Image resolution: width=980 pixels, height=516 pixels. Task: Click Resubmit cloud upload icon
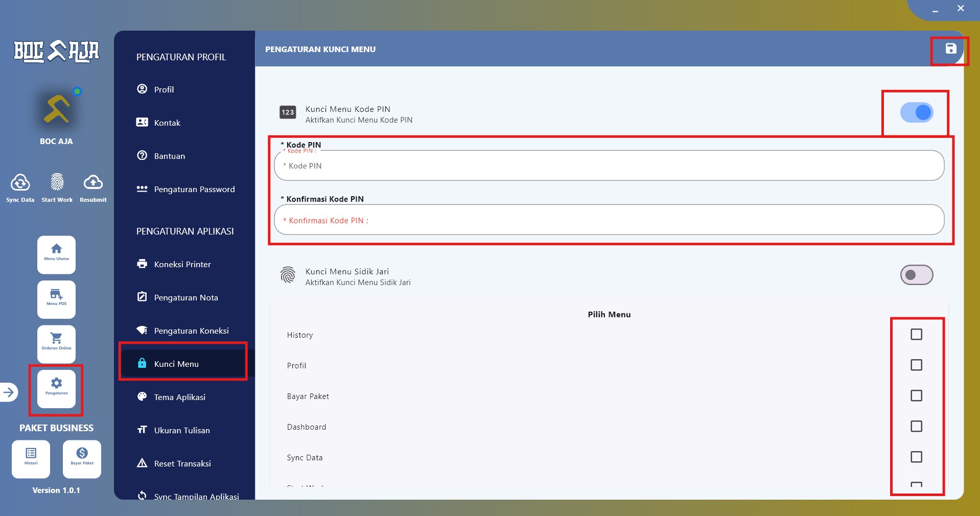pyautogui.click(x=93, y=182)
